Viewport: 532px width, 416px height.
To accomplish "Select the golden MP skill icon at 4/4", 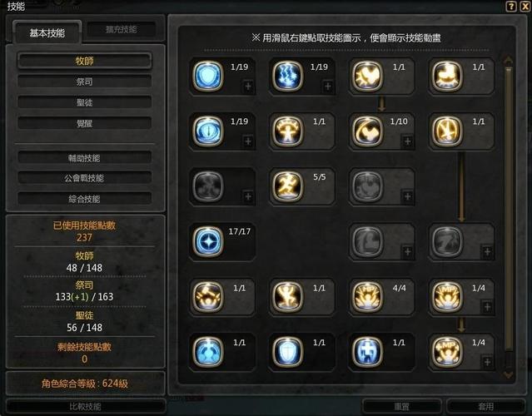I will click(x=367, y=296).
